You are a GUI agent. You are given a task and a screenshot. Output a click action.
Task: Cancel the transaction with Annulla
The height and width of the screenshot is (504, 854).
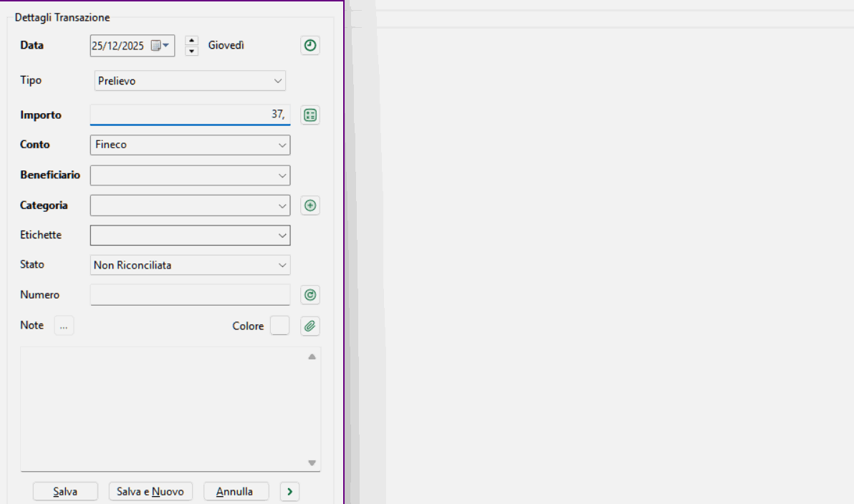pyautogui.click(x=236, y=492)
